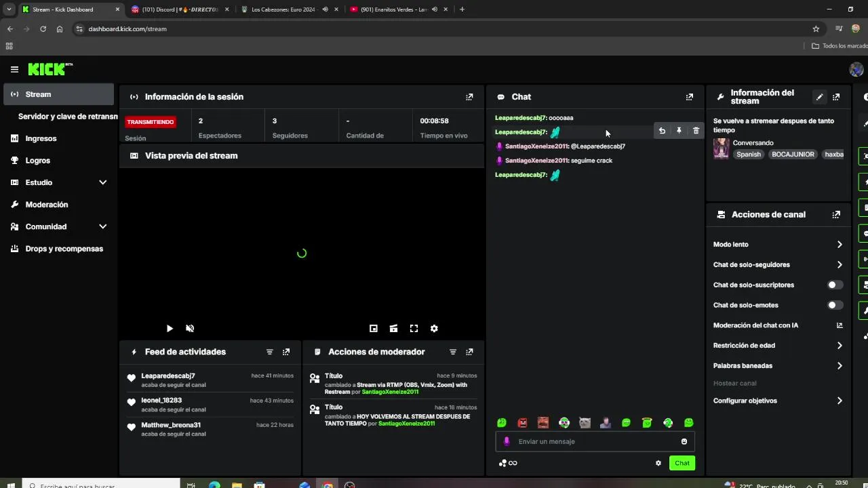
Task: Open the hamburger sidebar menu
Action: (14, 69)
